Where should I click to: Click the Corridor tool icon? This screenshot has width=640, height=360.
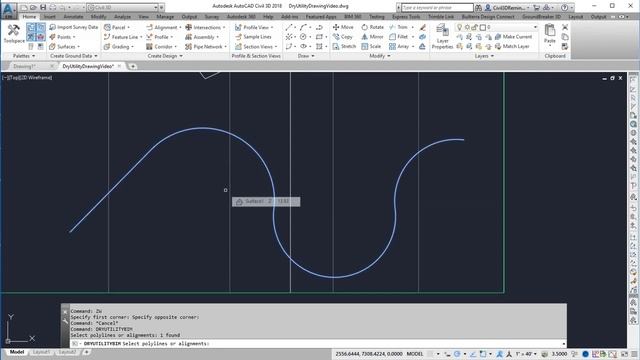click(x=149, y=47)
